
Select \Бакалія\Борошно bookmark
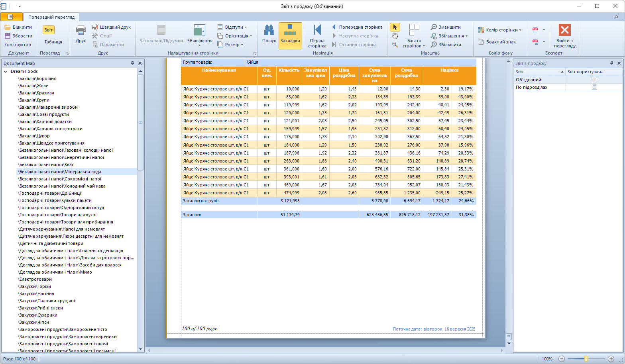[x=38, y=78]
